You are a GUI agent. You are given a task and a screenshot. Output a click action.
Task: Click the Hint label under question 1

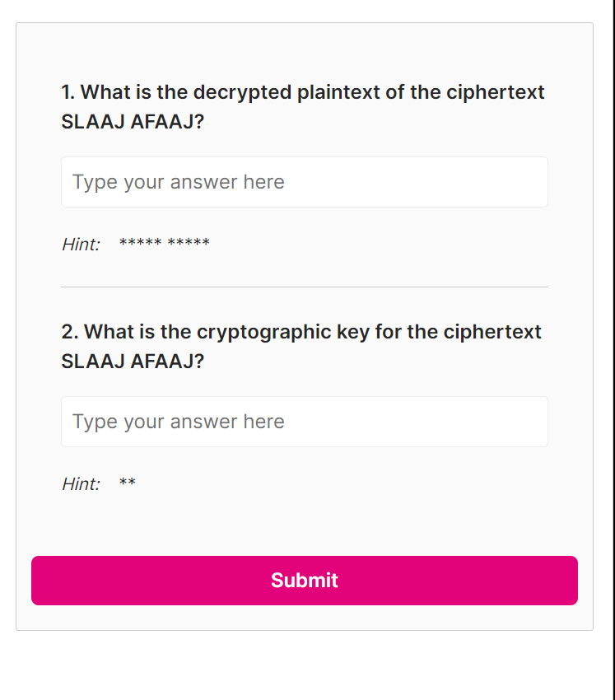point(81,245)
